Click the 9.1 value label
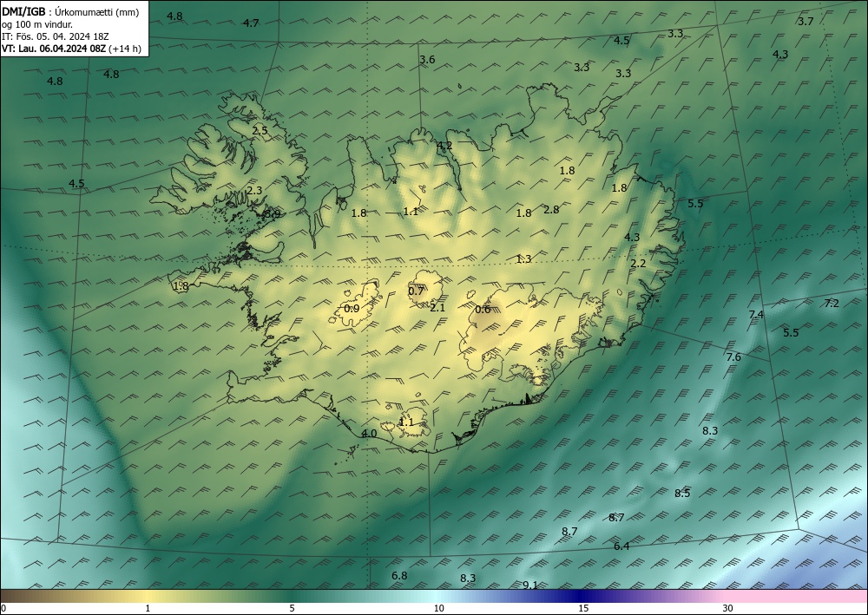This screenshot has width=868, height=615. click(530, 585)
